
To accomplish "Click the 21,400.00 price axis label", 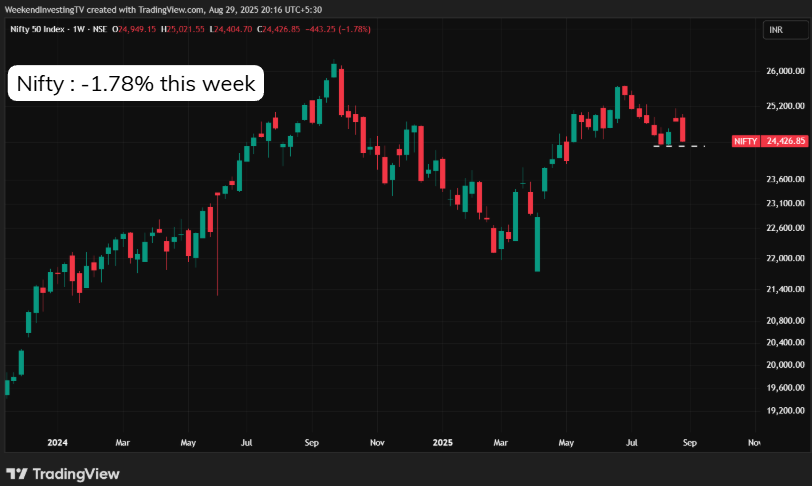I will 785,289.
